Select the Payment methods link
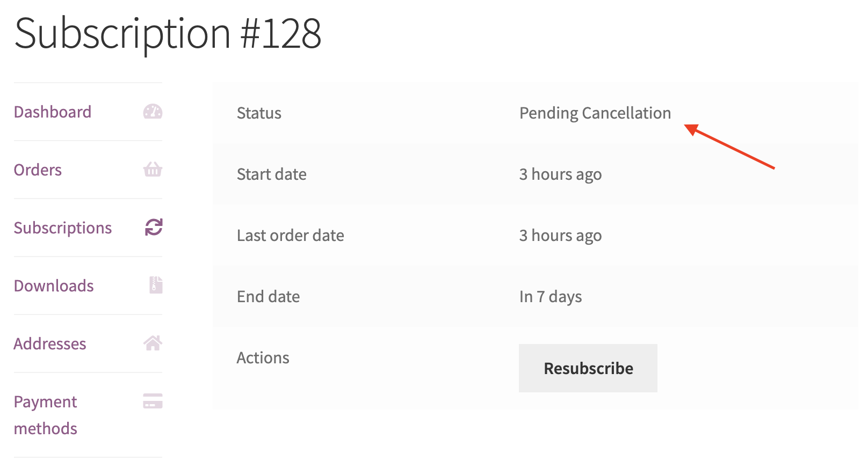 (x=46, y=415)
